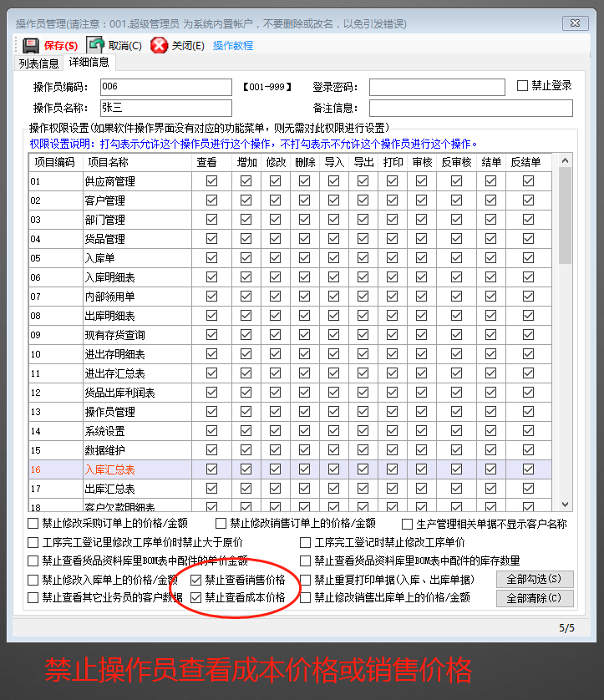Click the 反审核 column header

(x=456, y=163)
